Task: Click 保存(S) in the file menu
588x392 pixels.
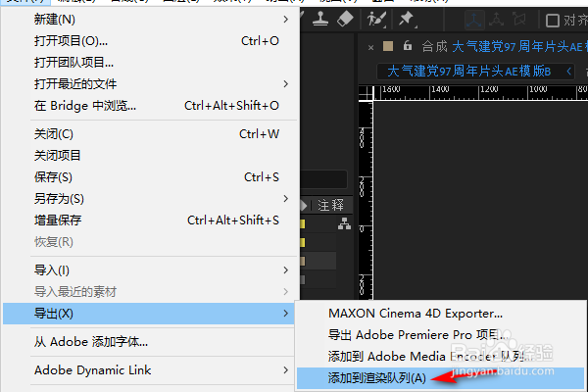Action: [x=150, y=176]
